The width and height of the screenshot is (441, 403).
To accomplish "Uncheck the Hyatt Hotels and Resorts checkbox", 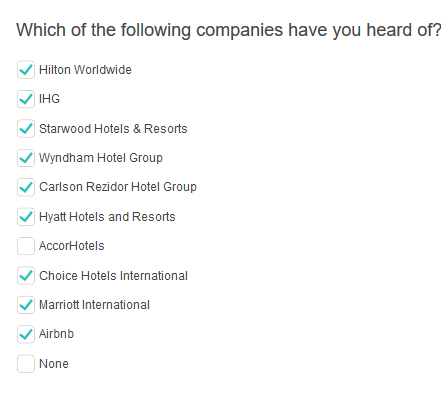I will pos(26,217).
